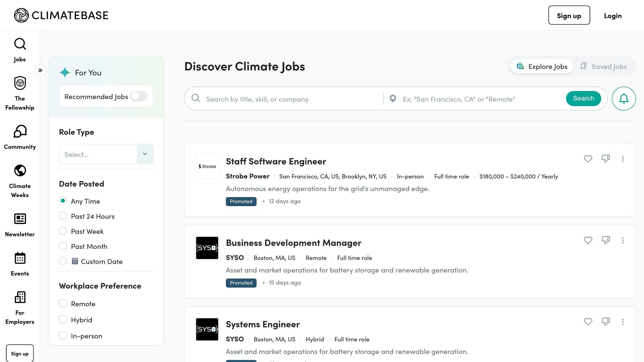Viewport: 644px width, 362px height.
Task: Open For Employers building icon
Action: (20, 297)
